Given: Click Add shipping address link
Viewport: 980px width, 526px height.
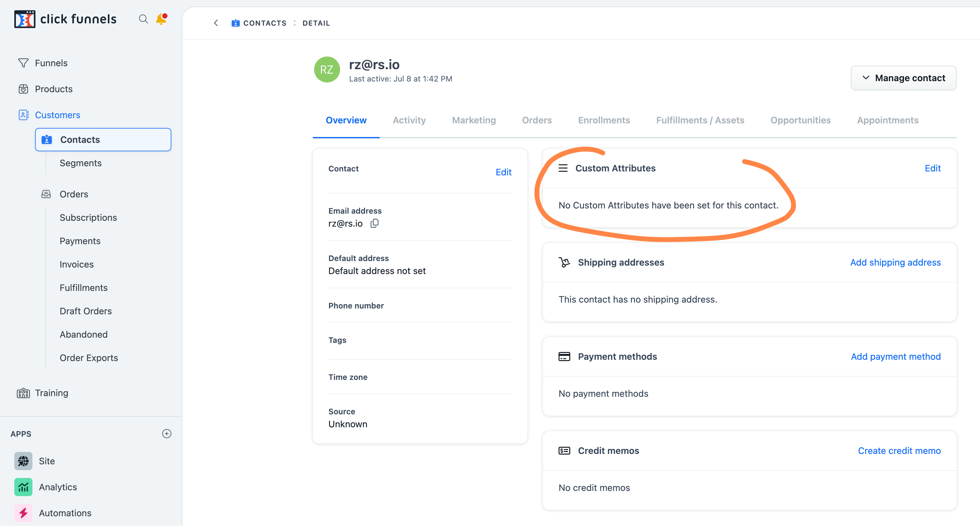Looking at the screenshot, I should coord(895,262).
